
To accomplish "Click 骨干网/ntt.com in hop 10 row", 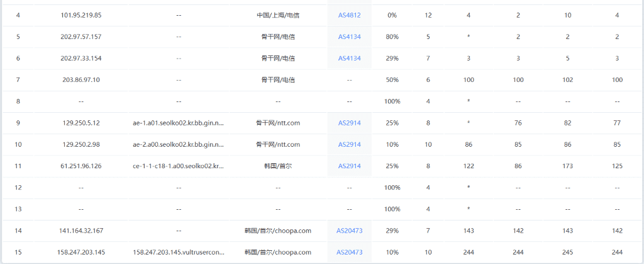I will click(277, 144).
